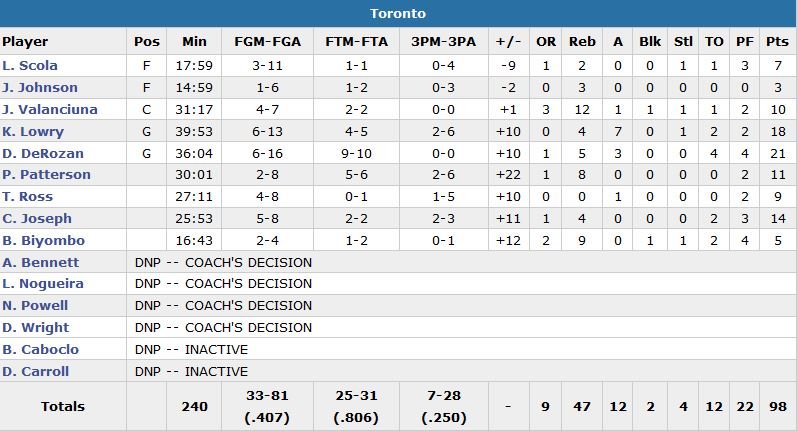Image resolution: width=797 pixels, height=431 pixels.
Task: Open L. Scola player link
Action: (x=30, y=65)
